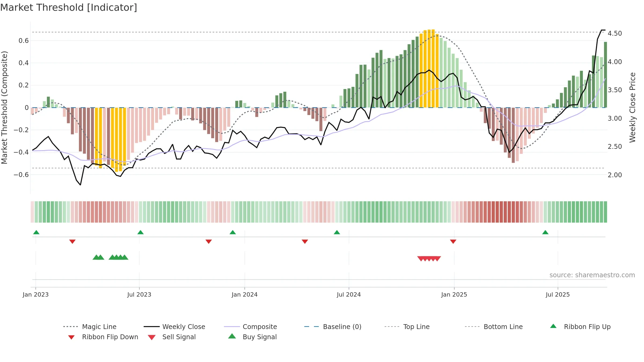Viewport: 644px width, 362px height.
Task: Click the ribbon flip up marker just before Jul 2025
Action: 545,232
